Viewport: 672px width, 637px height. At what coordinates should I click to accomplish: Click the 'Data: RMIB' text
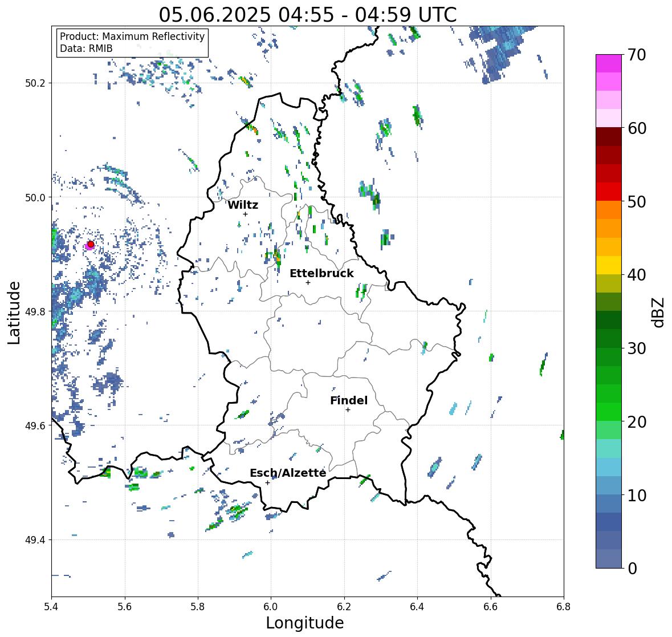[x=86, y=48]
